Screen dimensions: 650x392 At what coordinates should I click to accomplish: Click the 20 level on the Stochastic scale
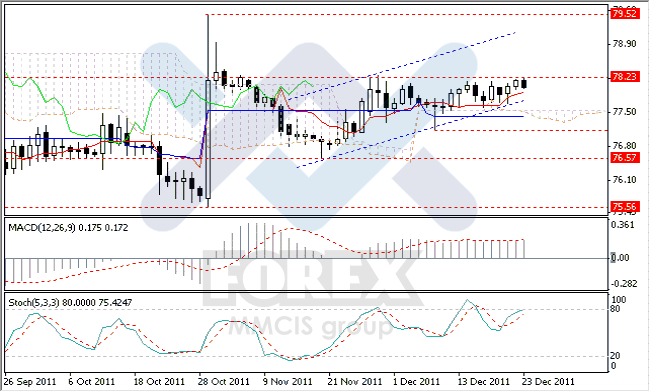[616, 356]
